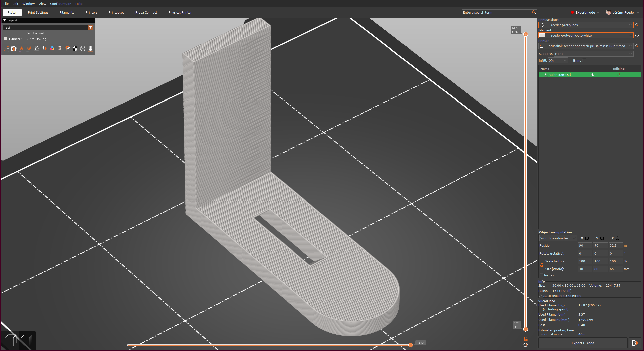This screenshot has width=644, height=351.
Task: Toggle custom G-codes gear-pencil icon
Action: (67, 48)
